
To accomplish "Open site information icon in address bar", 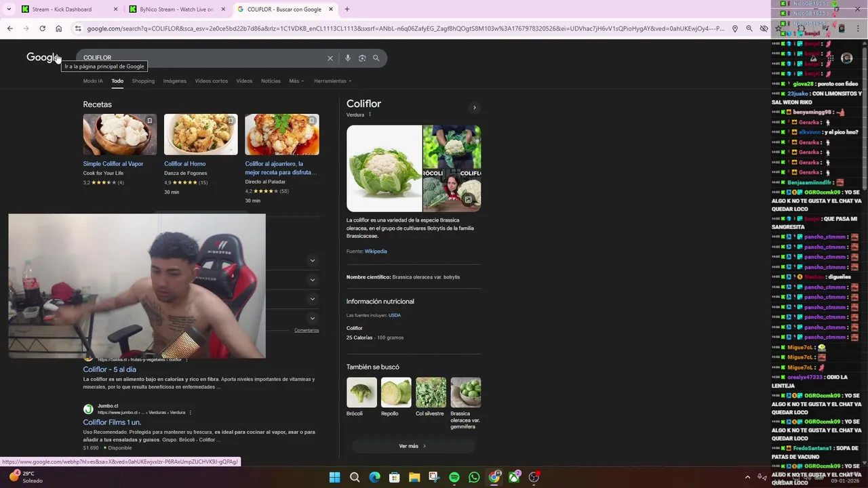I will [79, 28].
